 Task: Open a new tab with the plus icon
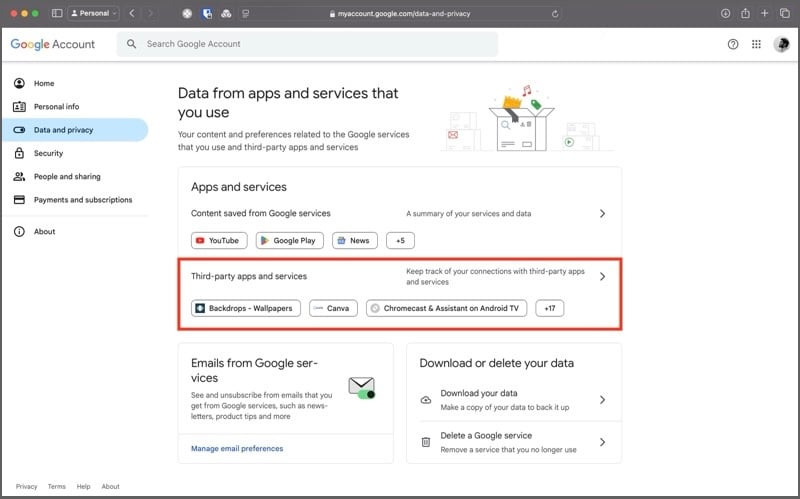pos(764,13)
